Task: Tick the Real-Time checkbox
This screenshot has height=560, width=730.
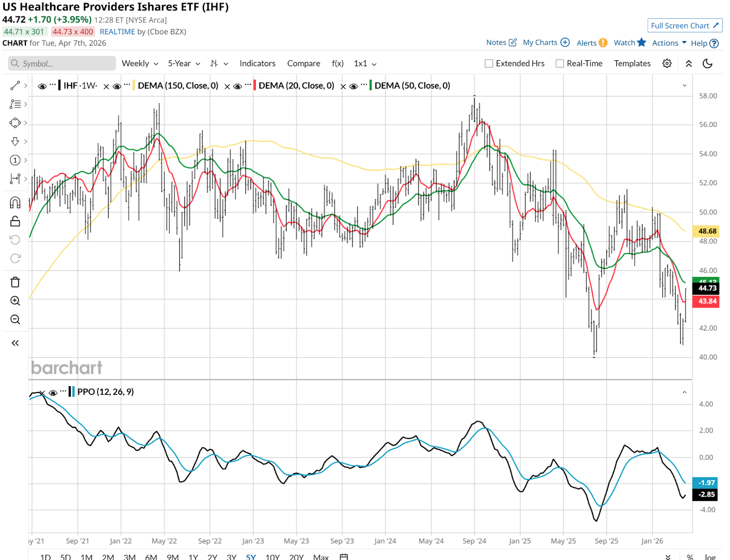Action: click(560, 63)
